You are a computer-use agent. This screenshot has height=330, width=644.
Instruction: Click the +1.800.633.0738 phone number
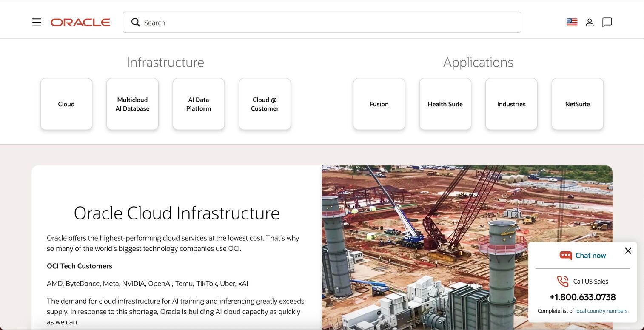pyautogui.click(x=582, y=297)
